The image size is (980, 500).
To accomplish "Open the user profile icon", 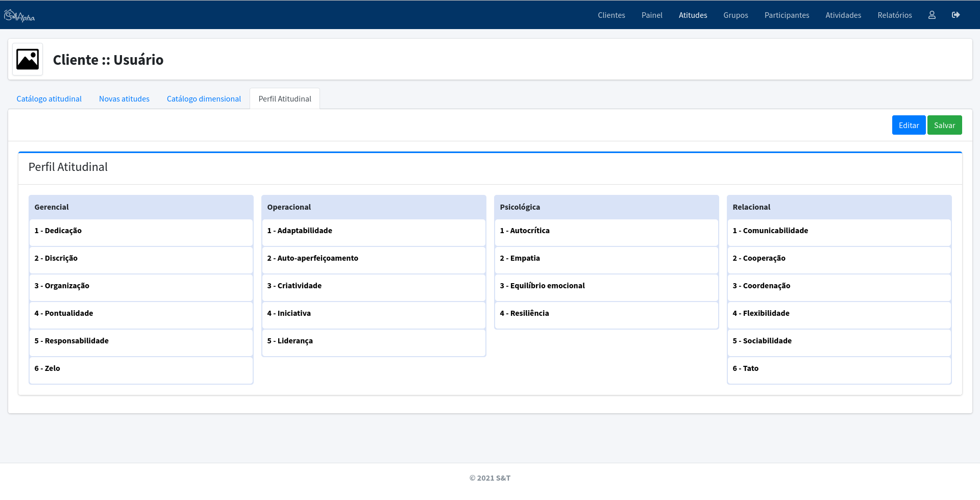I will click(x=932, y=15).
